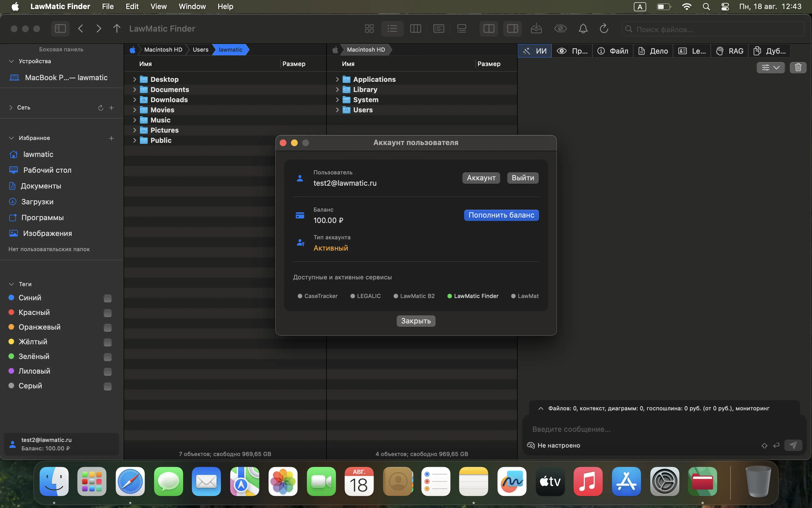812x508 pixels.
Task: Expand chat context summary chevron
Action: pyautogui.click(x=540, y=409)
